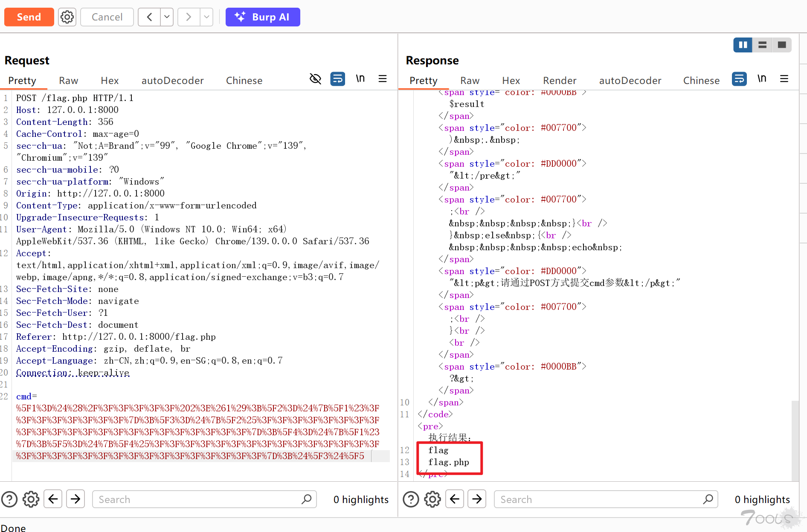
Task: Go to next request in history
Action: click(x=189, y=17)
